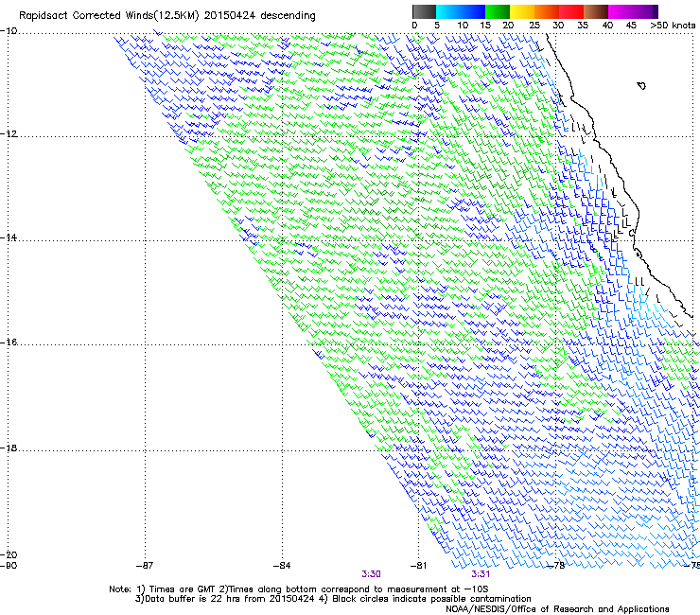
Task: Click the longitude label '-78'
Action: [556, 566]
